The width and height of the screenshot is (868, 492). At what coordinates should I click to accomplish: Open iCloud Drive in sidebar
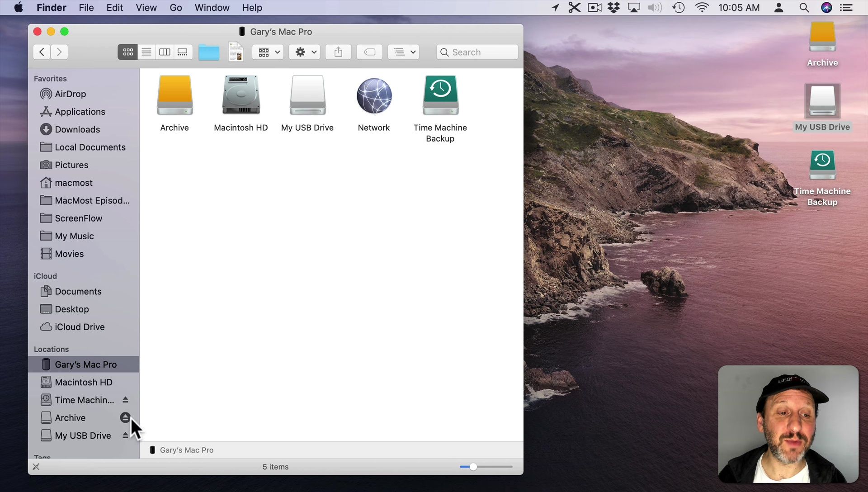(x=84, y=327)
